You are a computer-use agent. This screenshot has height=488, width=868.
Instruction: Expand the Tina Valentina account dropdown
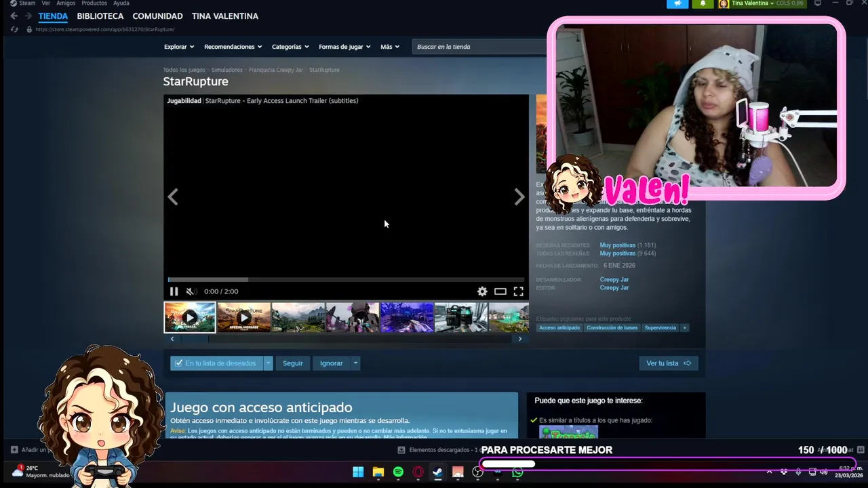pyautogui.click(x=772, y=3)
